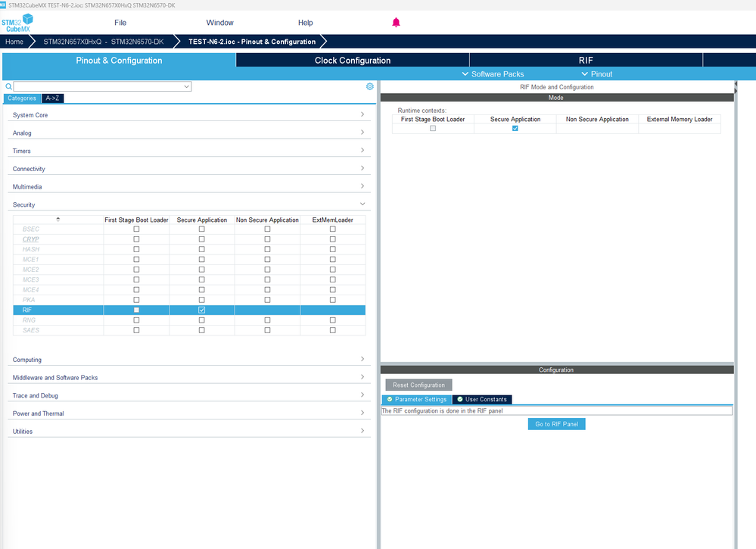Expand the Power and Thermal category
Screen dimensions: 756x549
pos(189,413)
